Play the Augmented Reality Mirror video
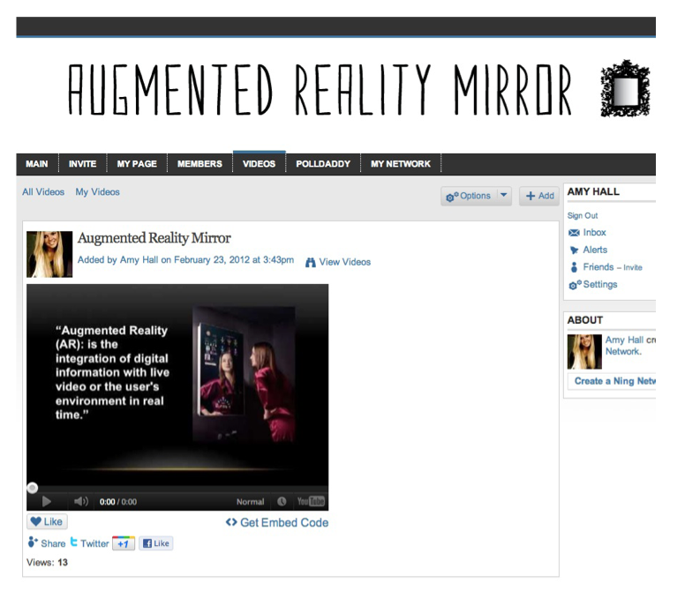This screenshot has height=598, width=700. [x=47, y=502]
